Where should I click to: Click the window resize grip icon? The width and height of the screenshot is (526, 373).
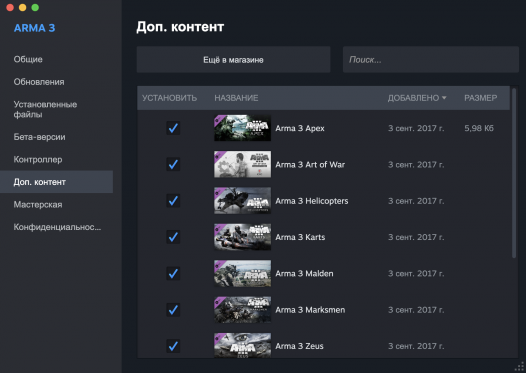click(x=519, y=367)
